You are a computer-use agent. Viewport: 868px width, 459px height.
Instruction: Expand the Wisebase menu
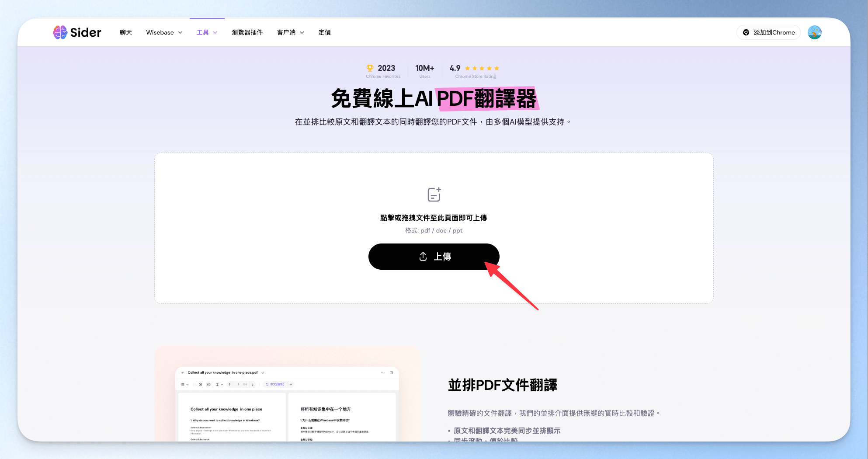click(x=164, y=32)
